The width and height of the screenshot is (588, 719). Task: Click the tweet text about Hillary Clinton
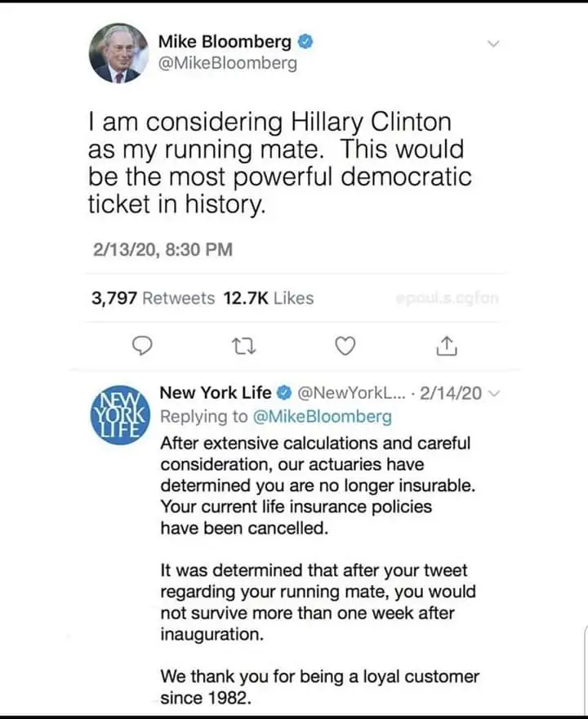278,163
